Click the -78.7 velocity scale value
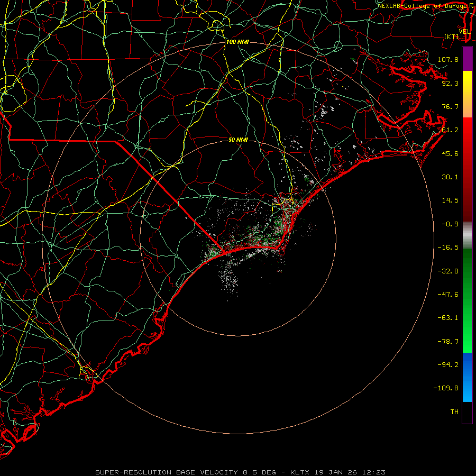 (x=448, y=342)
